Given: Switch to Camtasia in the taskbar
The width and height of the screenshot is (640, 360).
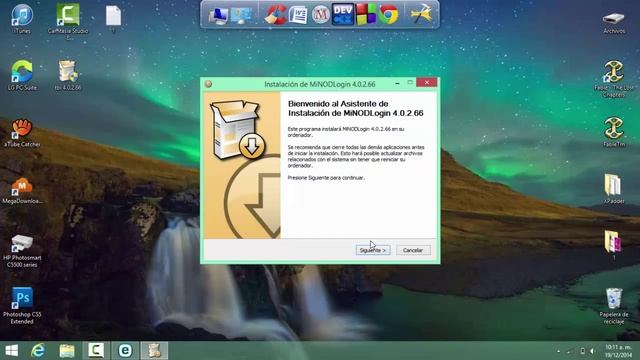Looking at the screenshot, I should click(96, 351).
